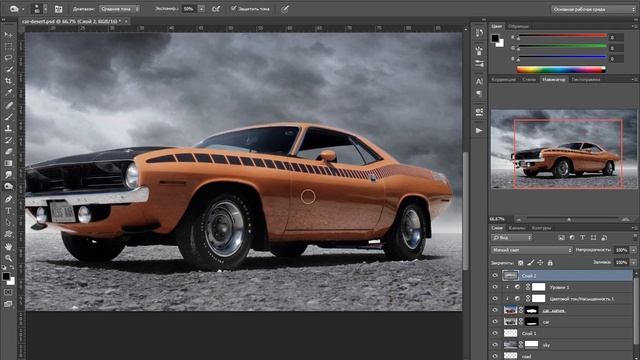Select the Hand tool
The height and width of the screenshot is (360, 640).
pyautogui.click(x=8, y=247)
